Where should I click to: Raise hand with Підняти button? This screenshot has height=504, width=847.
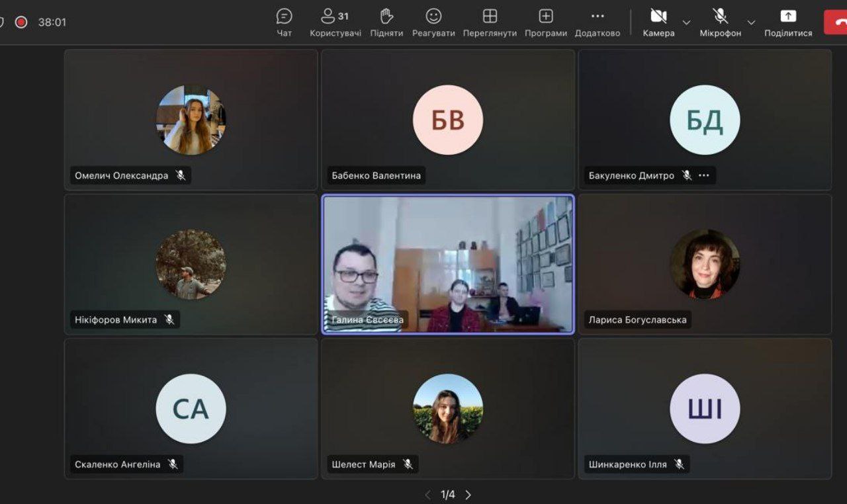[x=386, y=22]
